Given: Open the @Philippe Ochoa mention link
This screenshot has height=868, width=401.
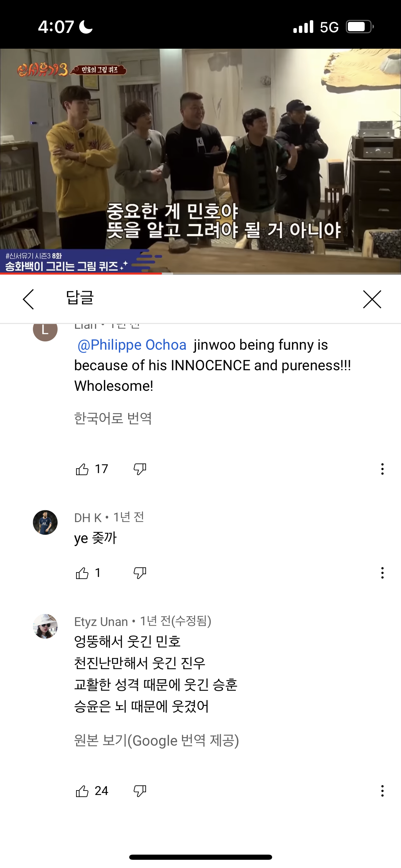Looking at the screenshot, I should [x=132, y=345].
